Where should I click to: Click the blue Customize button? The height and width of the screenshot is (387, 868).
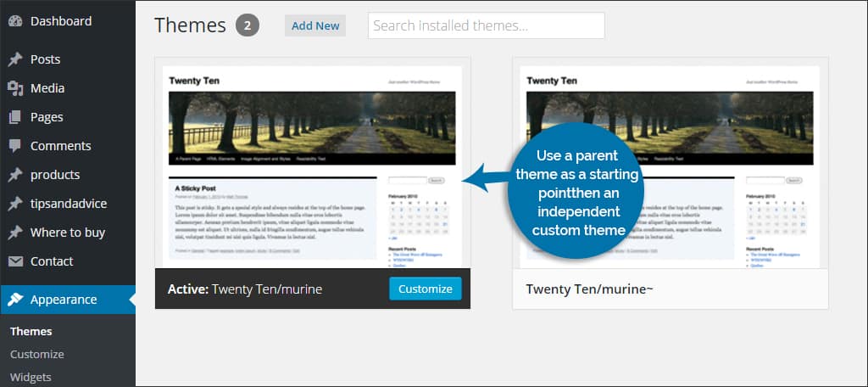click(426, 289)
